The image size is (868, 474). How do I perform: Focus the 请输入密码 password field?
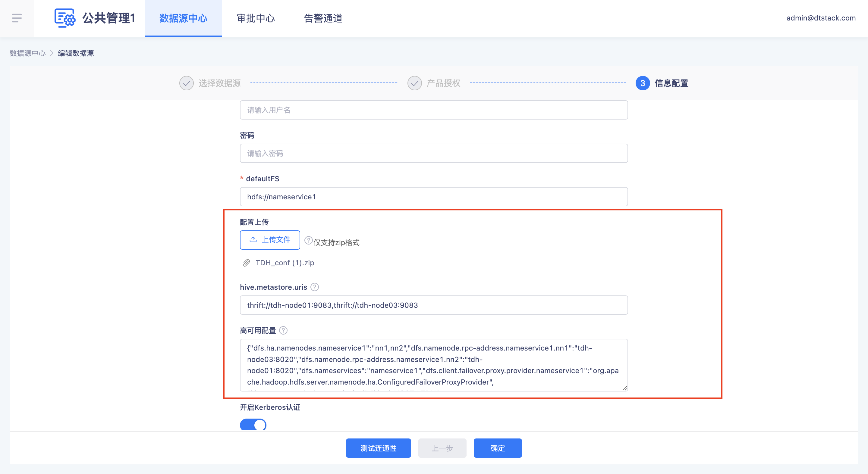tap(434, 154)
